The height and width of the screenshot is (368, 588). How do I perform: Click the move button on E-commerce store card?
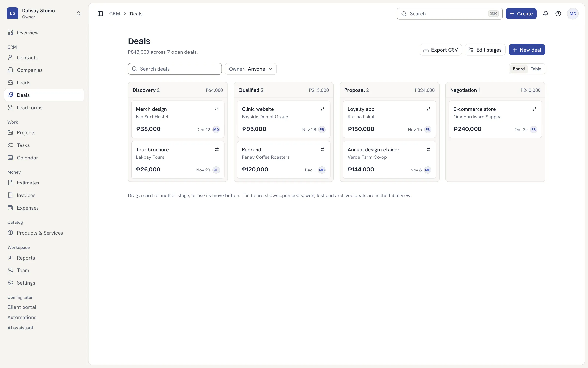(534, 109)
